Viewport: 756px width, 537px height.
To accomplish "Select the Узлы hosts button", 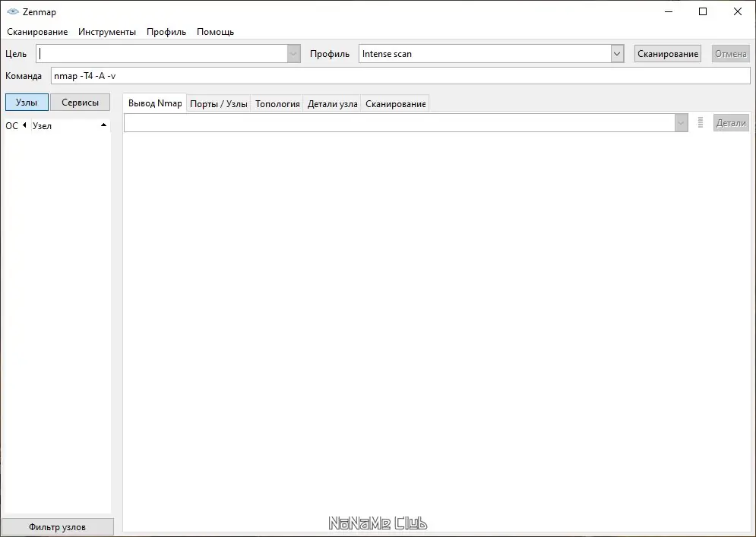I will [x=27, y=103].
